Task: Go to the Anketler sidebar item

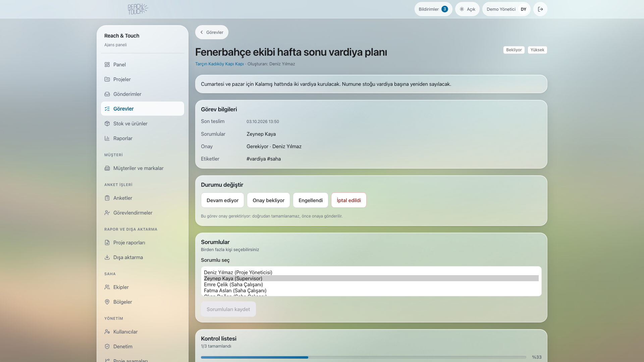Action: (143, 198)
